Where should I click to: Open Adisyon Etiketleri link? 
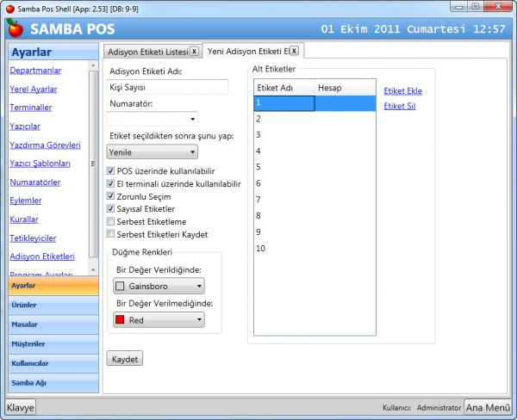pos(42,256)
